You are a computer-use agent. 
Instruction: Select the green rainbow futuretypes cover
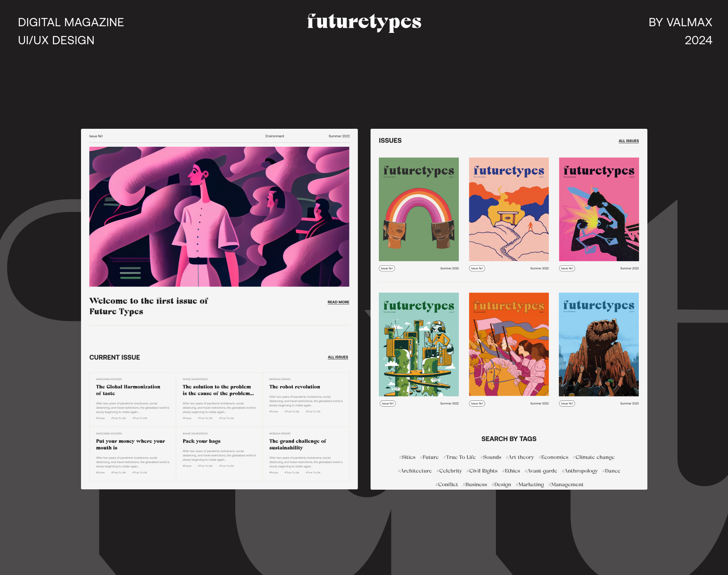(x=419, y=209)
